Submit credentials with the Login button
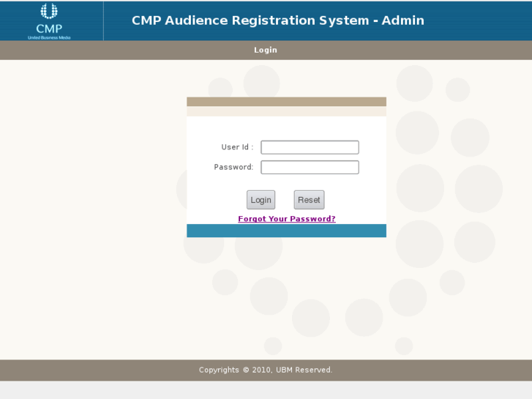Screen dimensions: 532x399 (261, 200)
